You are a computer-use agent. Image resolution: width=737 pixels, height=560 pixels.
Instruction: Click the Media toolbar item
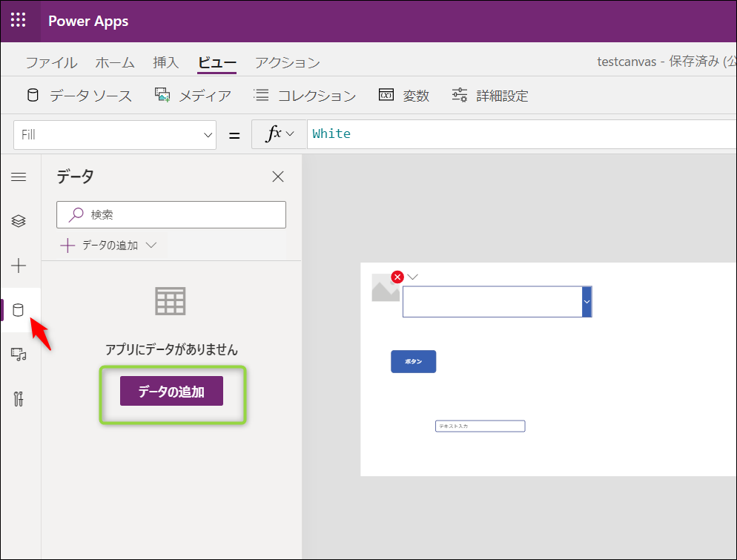coord(194,96)
